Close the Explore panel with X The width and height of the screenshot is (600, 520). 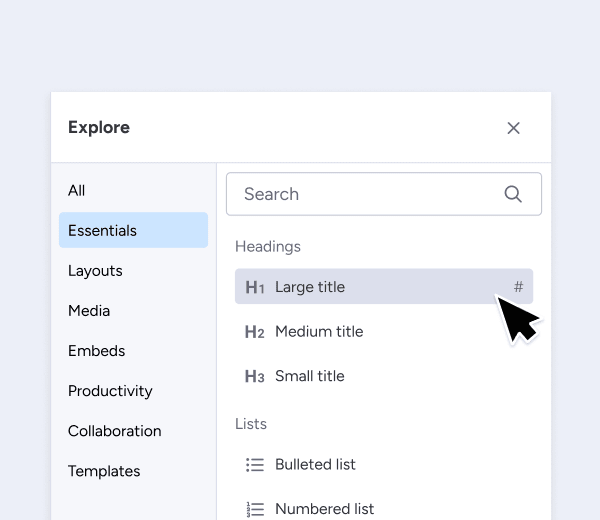[513, 128]
